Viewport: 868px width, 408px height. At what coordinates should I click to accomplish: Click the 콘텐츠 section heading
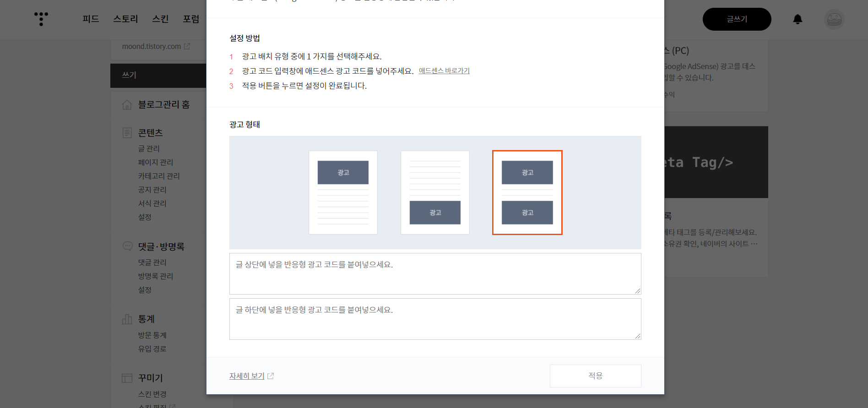[x=151, y=133]
